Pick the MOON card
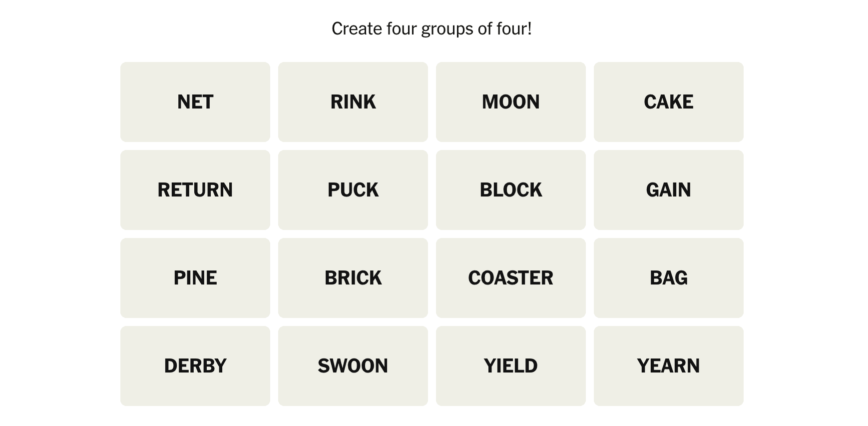 coord(510,102)
